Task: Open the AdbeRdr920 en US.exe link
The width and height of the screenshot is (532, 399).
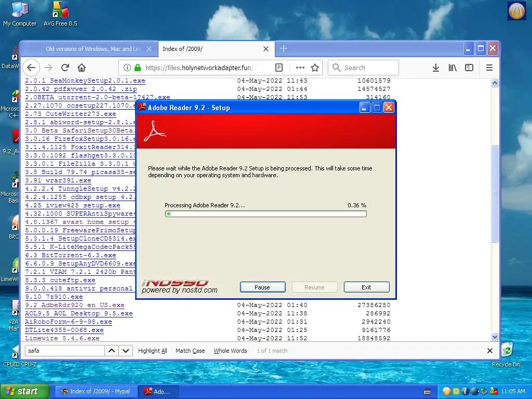Action: click(75, 305)
